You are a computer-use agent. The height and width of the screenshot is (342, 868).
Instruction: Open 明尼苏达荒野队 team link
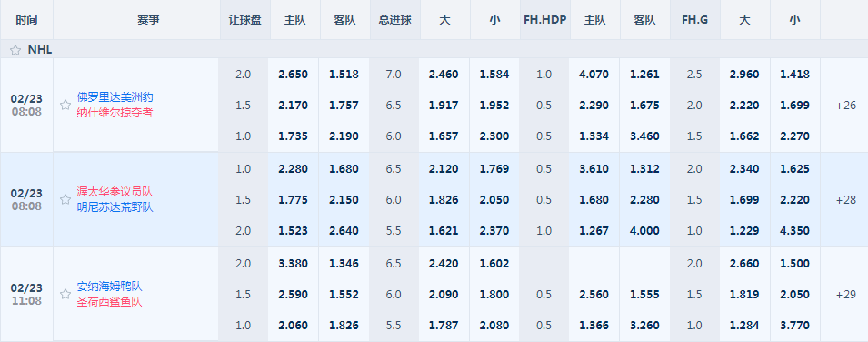(115, 207)
